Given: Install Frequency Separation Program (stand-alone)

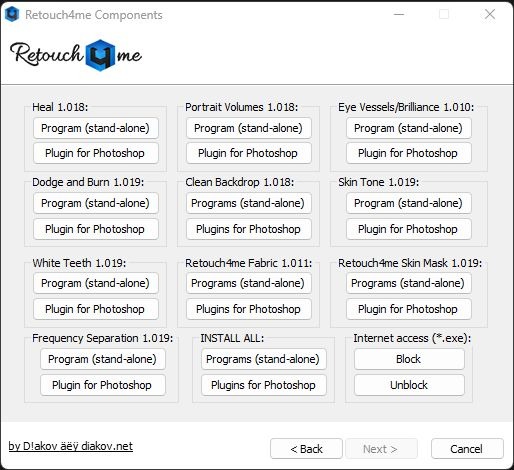Looking at the screenshot, I should click(103, 359).
